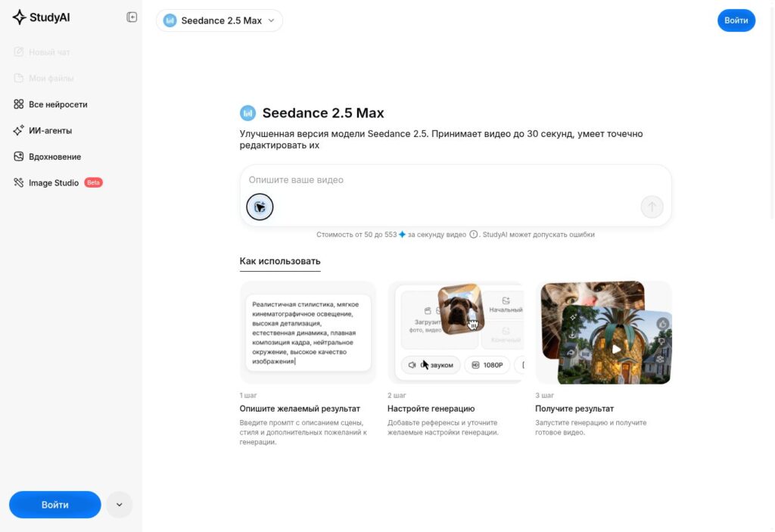Click the blue credits star icon
The height and width of the screenshot is (532, 775).
[403, 235]
